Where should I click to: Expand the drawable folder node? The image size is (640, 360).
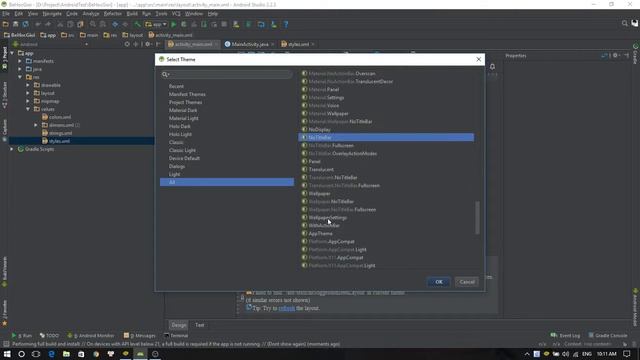28,85
